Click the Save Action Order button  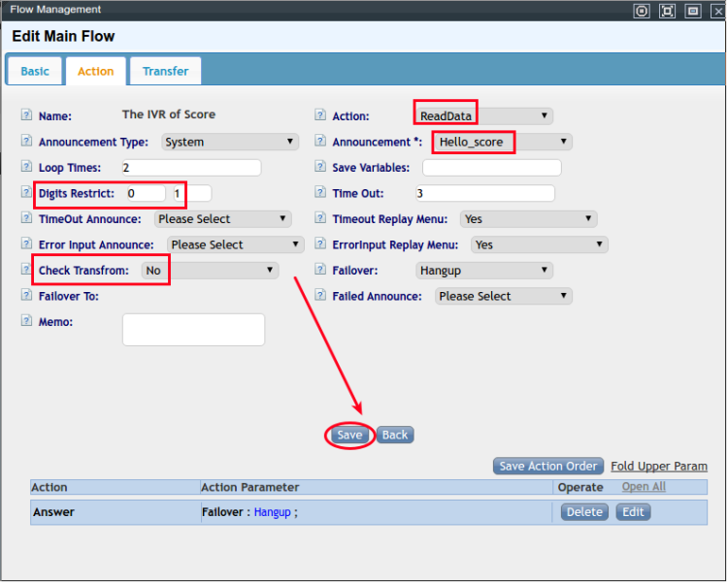click(548, 466)
